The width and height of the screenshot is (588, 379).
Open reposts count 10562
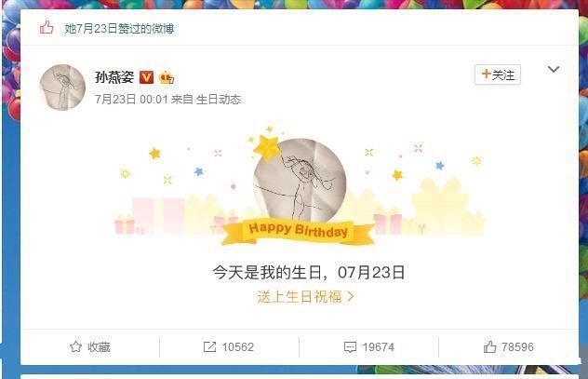238,347
